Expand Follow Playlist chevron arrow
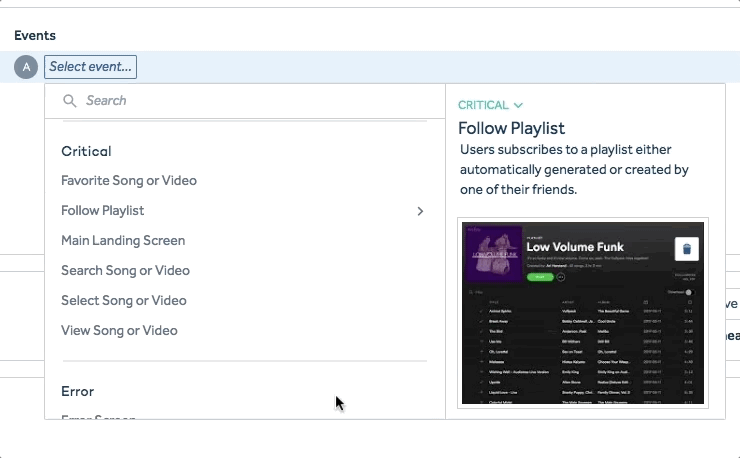This screenshot has width=740, height=458. 420,211
